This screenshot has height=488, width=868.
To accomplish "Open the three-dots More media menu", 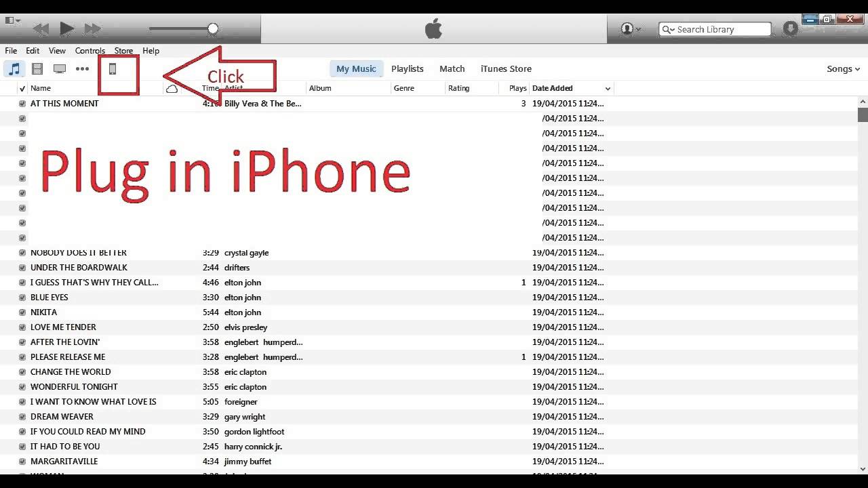I will click(x=82, y=68).
